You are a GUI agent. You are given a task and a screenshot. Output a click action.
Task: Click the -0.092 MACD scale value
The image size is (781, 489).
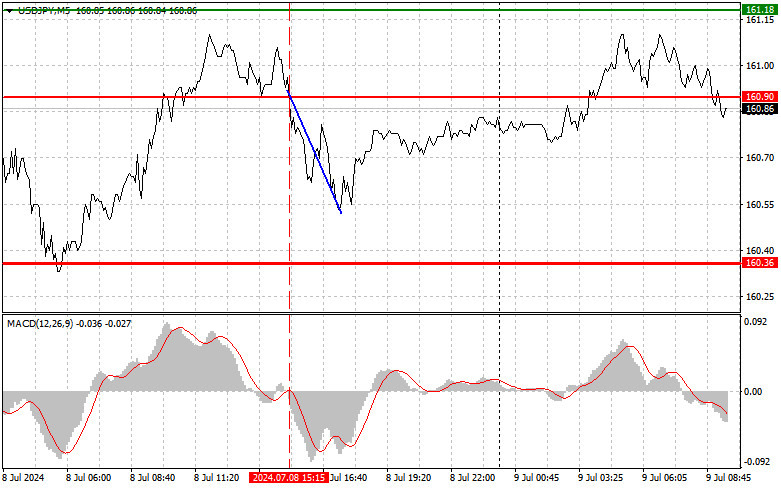coord(755,462)
